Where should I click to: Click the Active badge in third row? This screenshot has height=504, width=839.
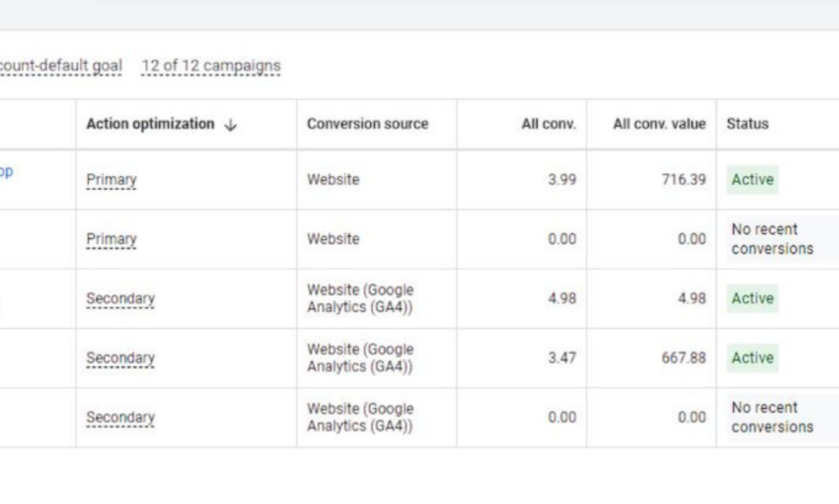pos(752,298)
